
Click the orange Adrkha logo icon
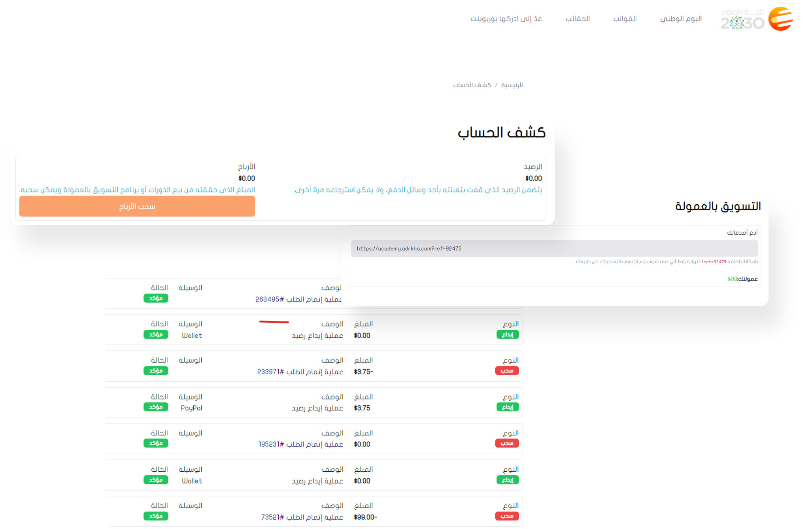[x=780, y=19]
